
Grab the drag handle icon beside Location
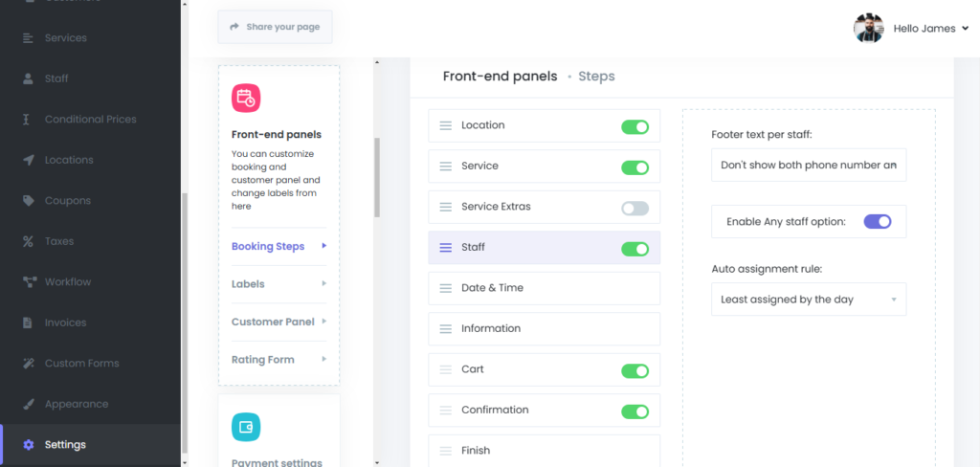click(445, 125)
